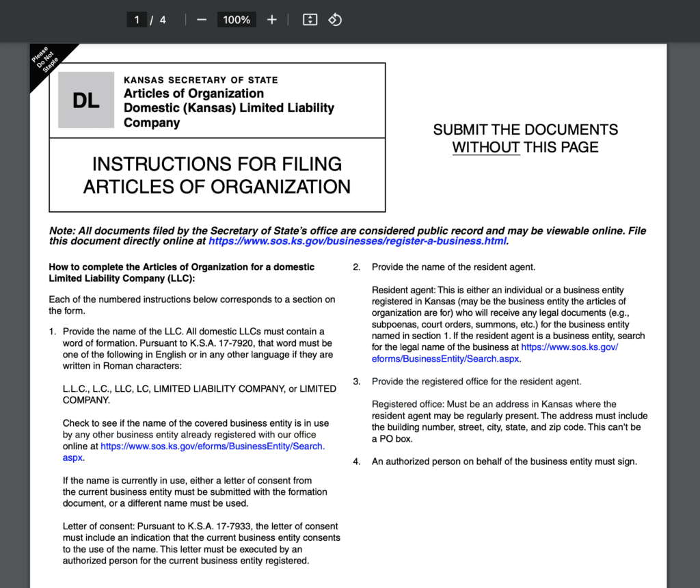Activate the fit-to-page icon
This screenshot has width=700, height=588.
tap(309, 19)
